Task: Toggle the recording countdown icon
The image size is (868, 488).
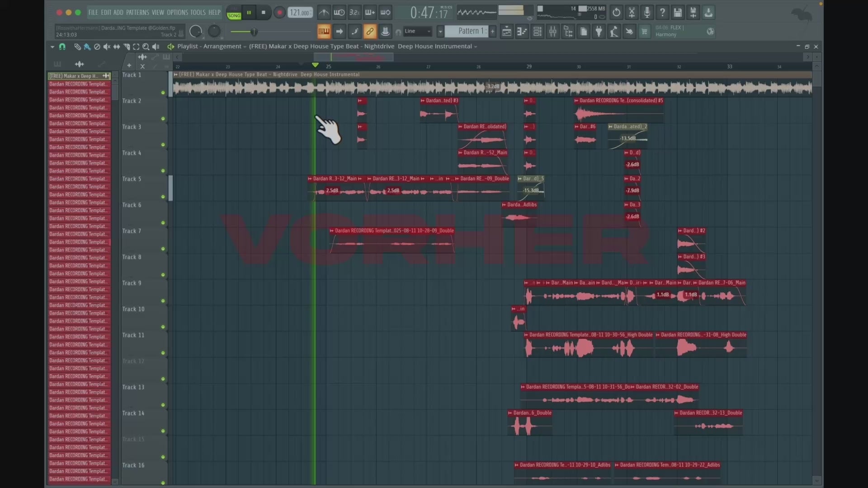Action: (354, 13)
